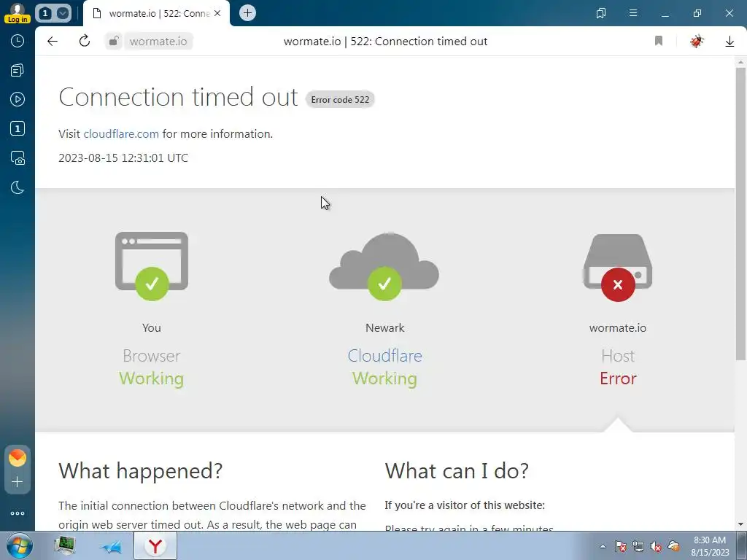Viewport: 747px width, 560px height.
Task: Open the tab count button showing 1
Action: point(45,13)
